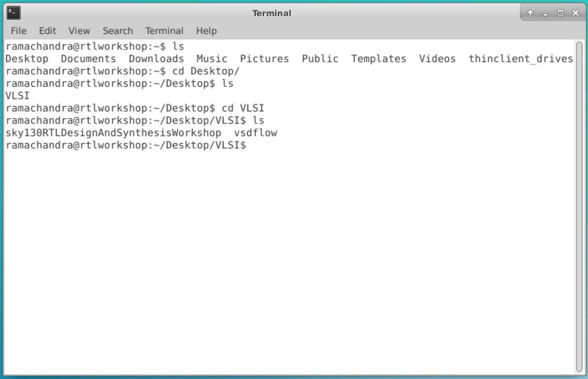Open the Edit menu

click(x=47, y=31)
